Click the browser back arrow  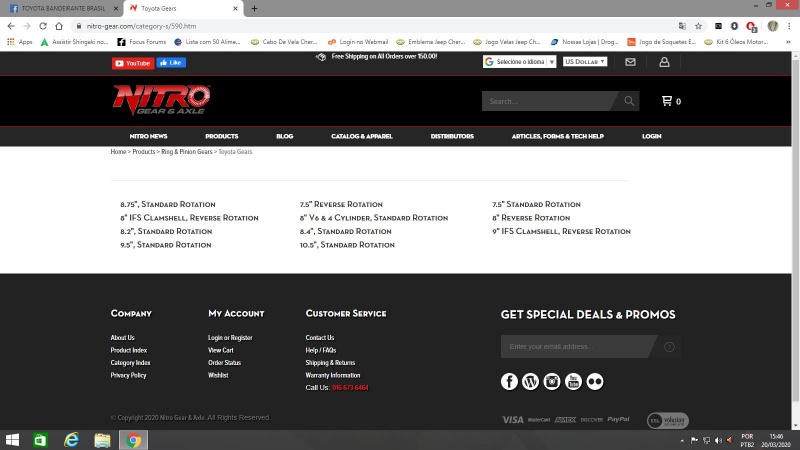[11, 26]
